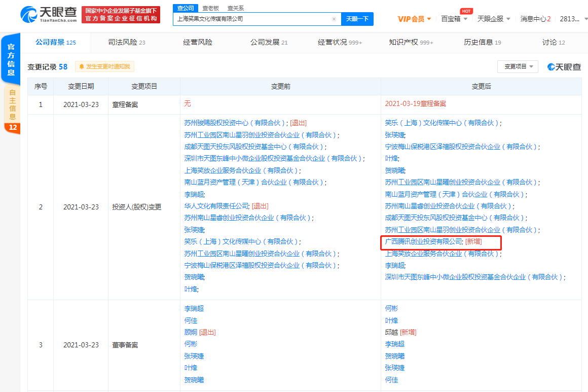588x392 pixels.
Task: Click the HOT badge above 百宝箱
Action: pos(466,11)
